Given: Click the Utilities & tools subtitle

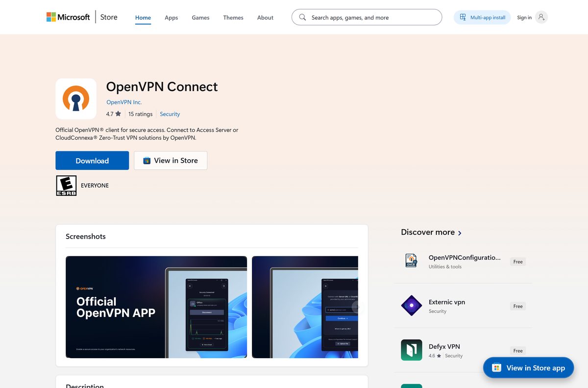Looking at the screenshot, I should coord(445,267).
